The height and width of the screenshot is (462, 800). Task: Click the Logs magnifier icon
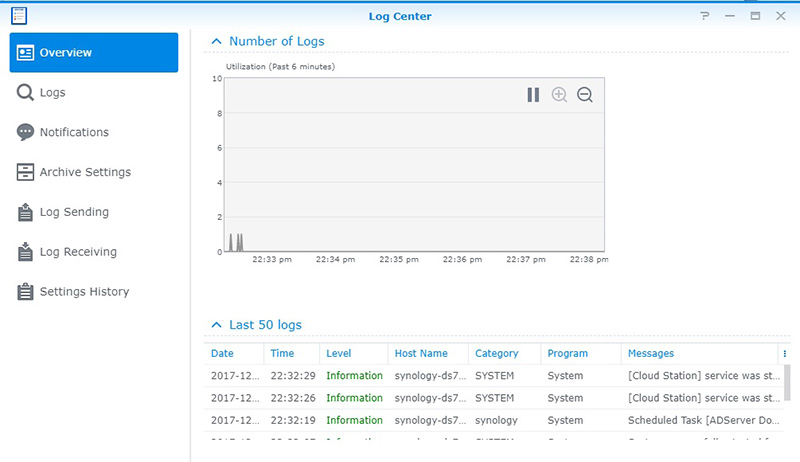26,92
